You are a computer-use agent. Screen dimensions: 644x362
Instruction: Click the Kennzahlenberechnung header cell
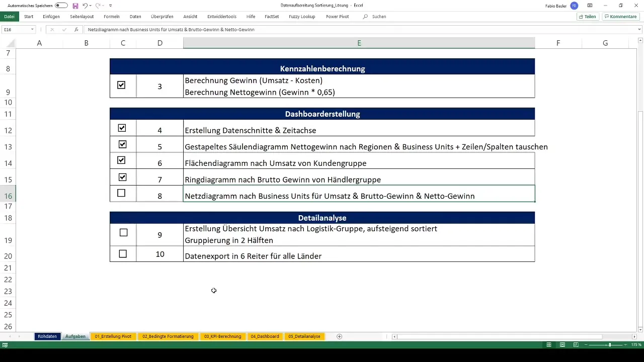pos(323,67)
